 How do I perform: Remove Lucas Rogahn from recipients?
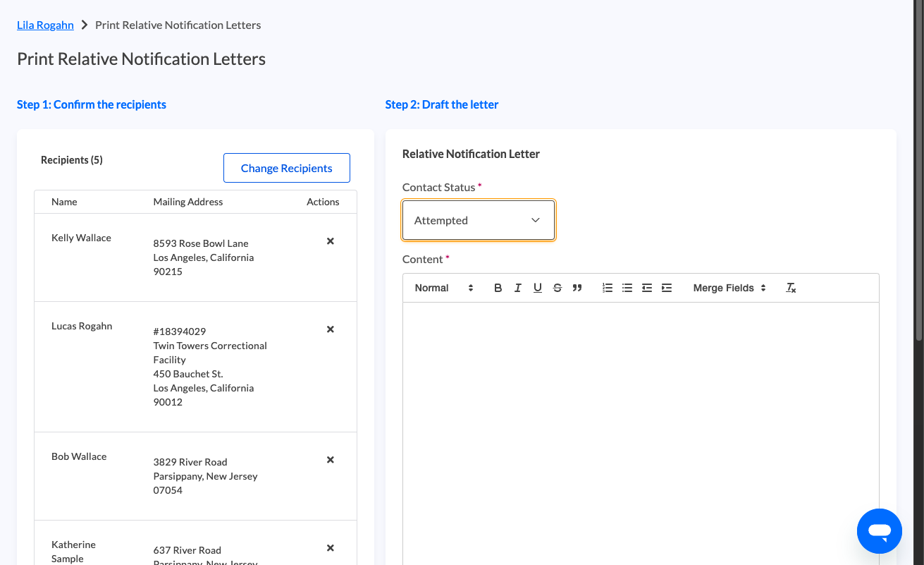330,329
